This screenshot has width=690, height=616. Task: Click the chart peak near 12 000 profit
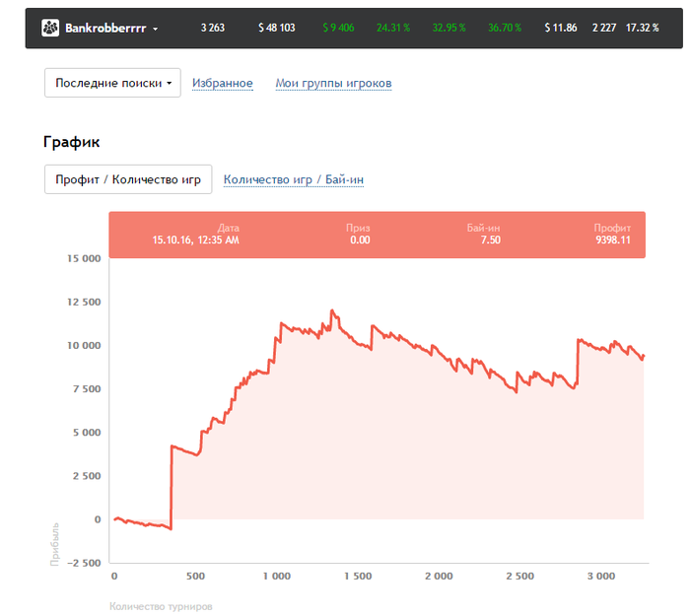tap(332, 310)
